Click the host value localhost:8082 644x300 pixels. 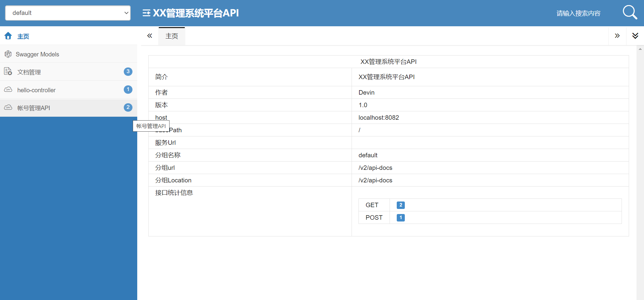click(x=379, y=118)
